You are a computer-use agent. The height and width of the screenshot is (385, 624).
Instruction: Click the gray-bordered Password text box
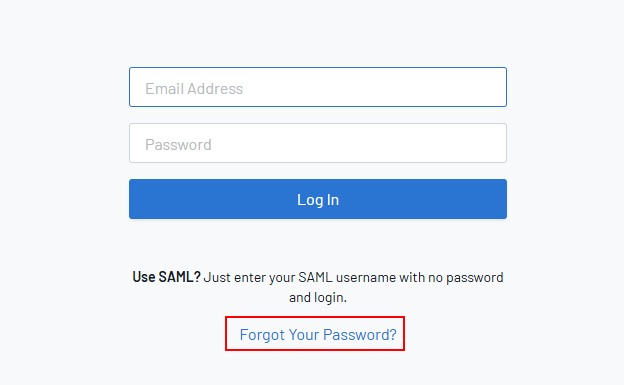coord(318,143)
